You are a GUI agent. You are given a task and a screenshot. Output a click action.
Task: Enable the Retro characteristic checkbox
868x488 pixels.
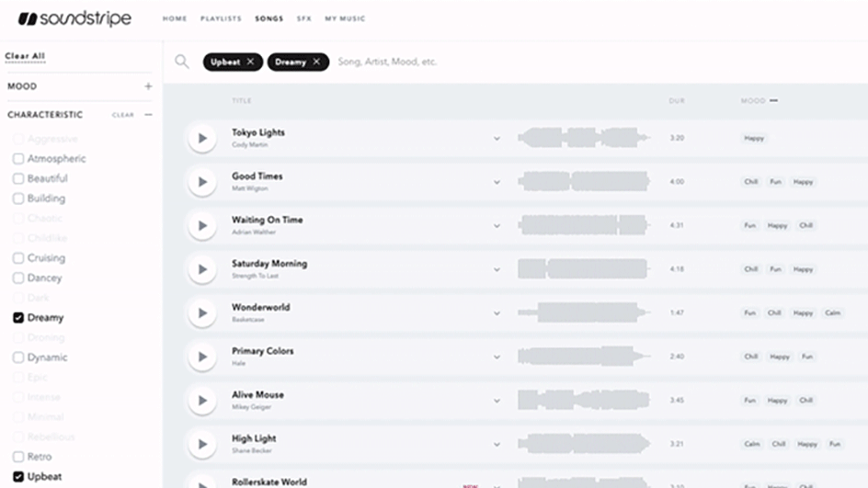click(18, 457)
